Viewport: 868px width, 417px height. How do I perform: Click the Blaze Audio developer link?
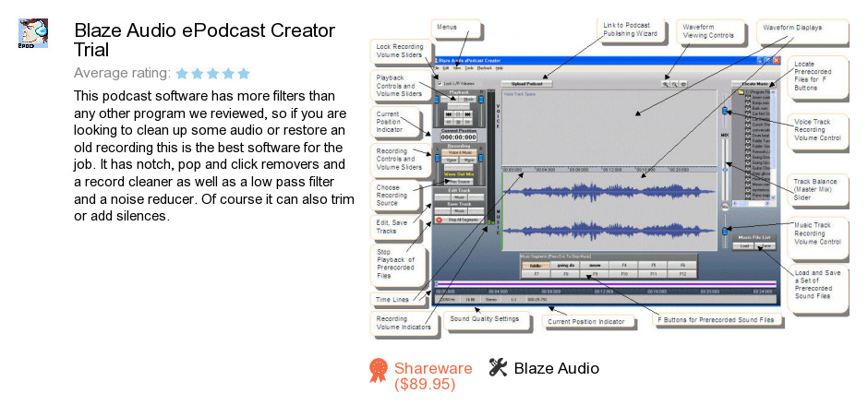[x=556, y=368]
